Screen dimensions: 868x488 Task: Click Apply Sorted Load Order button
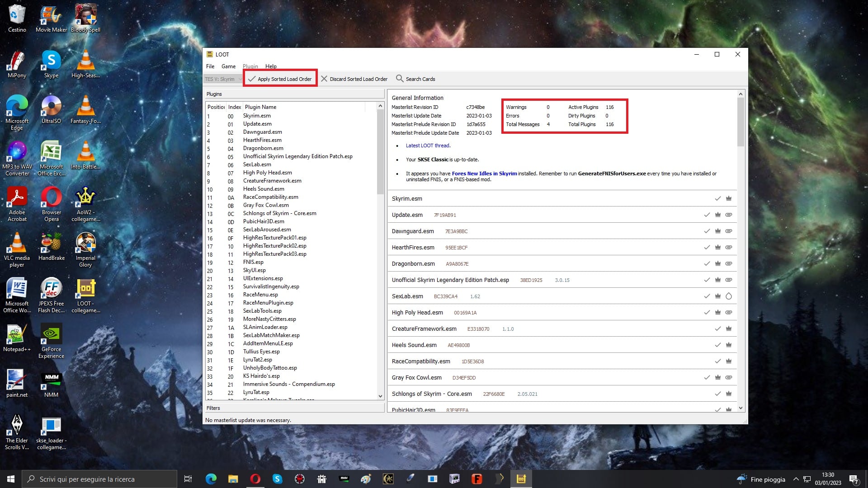(280, 79)
